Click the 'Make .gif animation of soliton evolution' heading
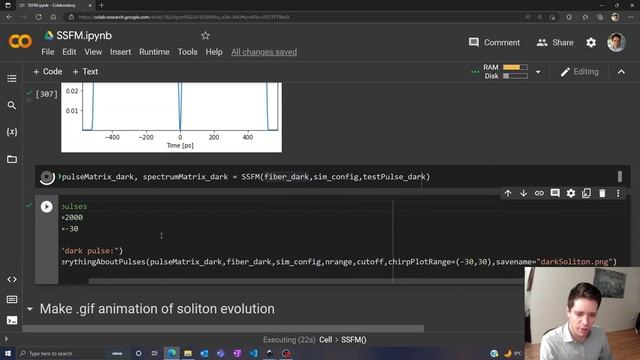Screen dimensions: 640x360 pos(157,309)
